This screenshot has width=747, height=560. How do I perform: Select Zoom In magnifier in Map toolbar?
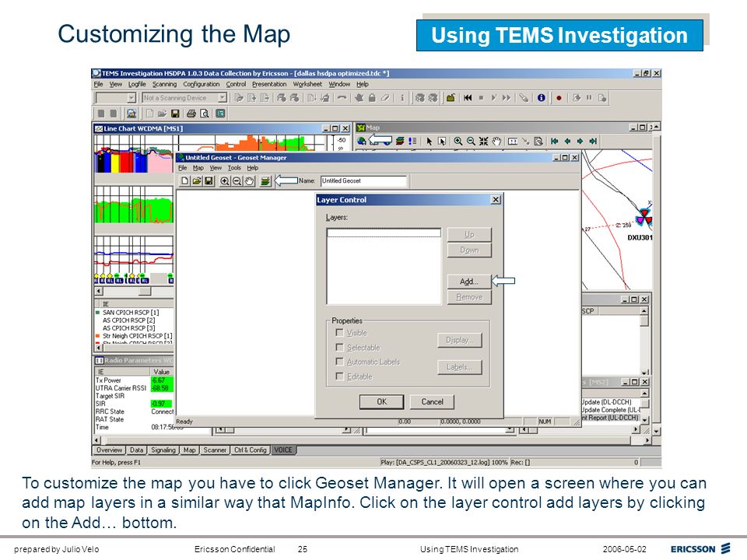[x=458, y=141]
